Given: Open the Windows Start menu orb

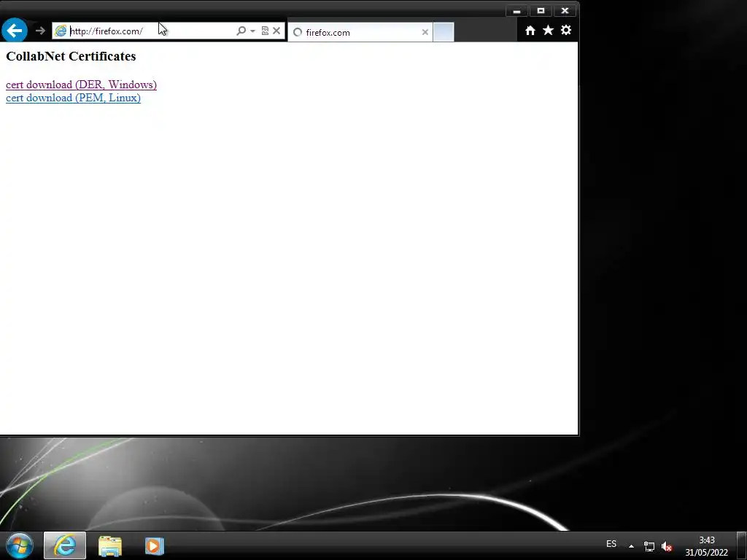Looking at the screenshot, I should 20,545.
